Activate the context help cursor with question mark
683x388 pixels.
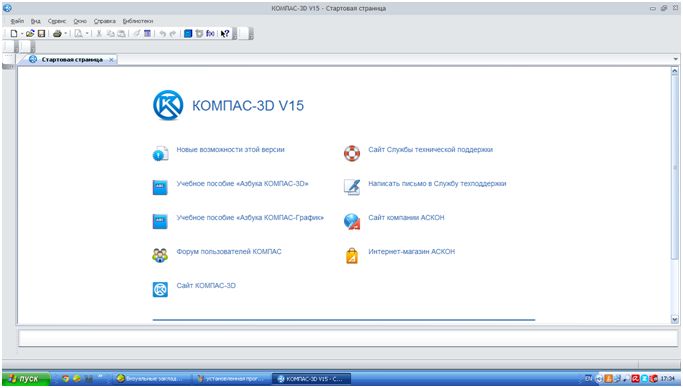coord(225,34)
